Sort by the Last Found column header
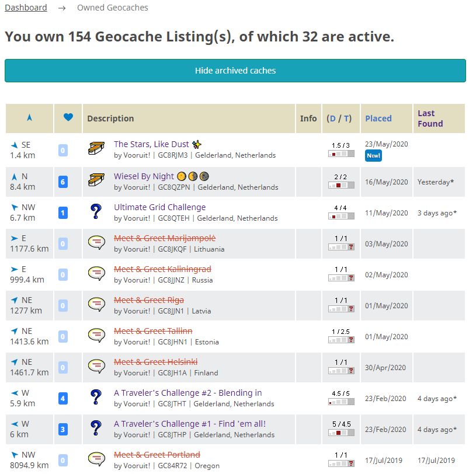This screenshot has height=474, width=476. tap(430, 118)
